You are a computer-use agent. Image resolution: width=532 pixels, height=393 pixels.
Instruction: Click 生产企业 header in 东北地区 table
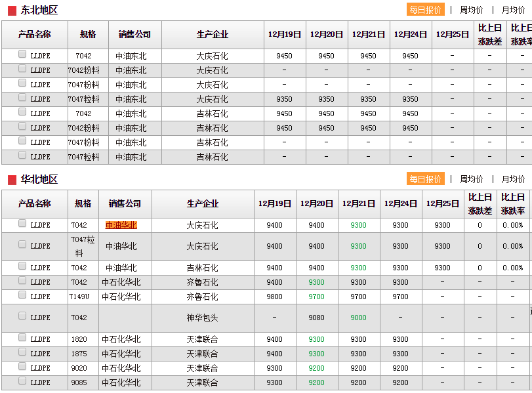pyautogui.click(x=213, y=34)
